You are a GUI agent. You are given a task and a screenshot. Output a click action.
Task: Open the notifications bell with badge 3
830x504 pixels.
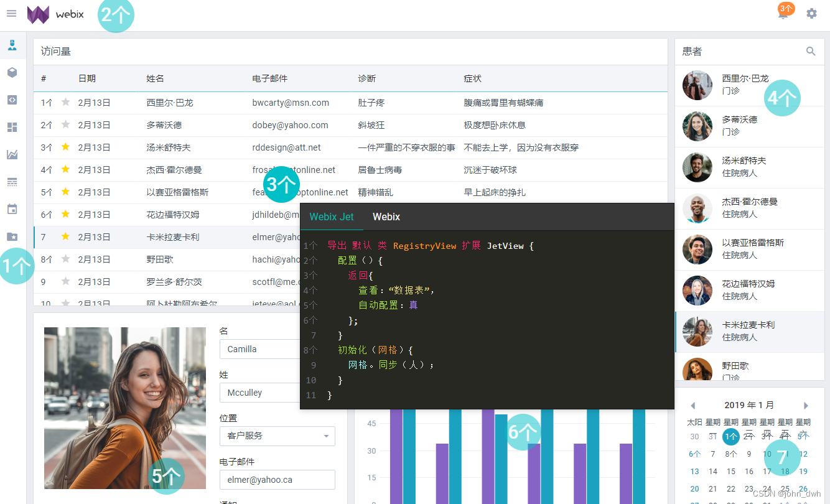pyautogui.click(x=783, y=14)
